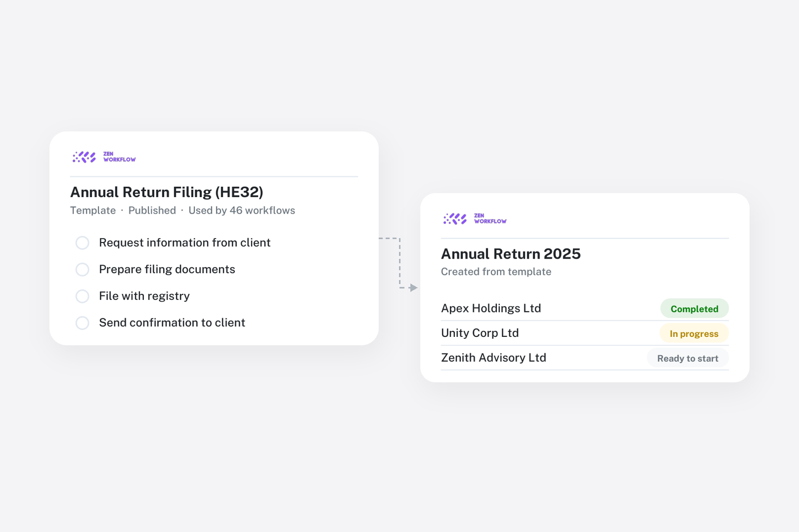Screen dimensions: 799x532
Task: Open the Unity Corp Ltd row
Action: point(585,333)
